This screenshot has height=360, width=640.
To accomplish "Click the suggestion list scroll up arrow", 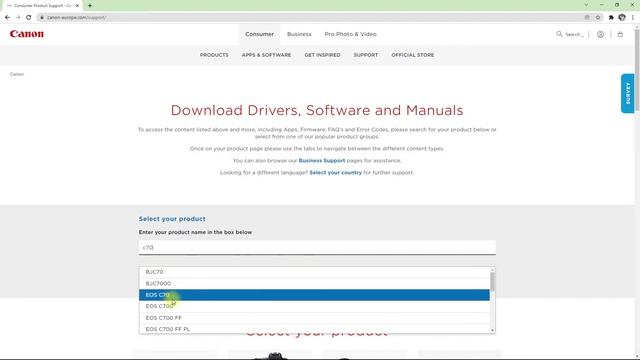I will 493,270.
